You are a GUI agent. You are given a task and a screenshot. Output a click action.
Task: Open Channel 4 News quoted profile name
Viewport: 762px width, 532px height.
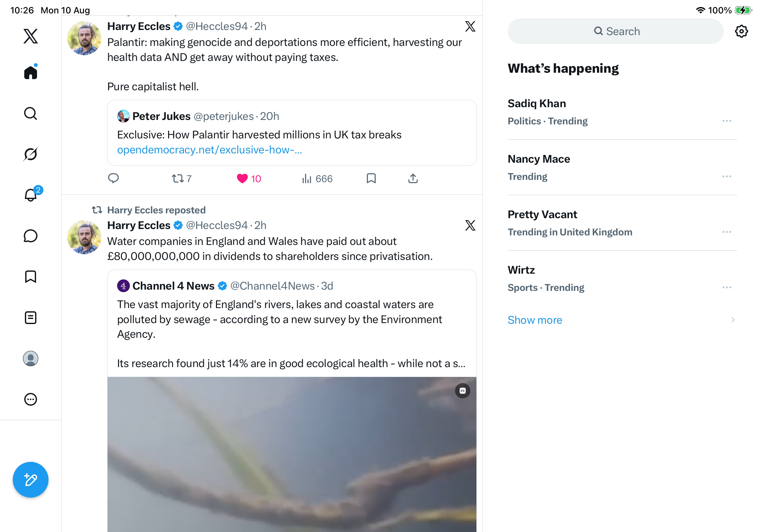tap(173, 285)
